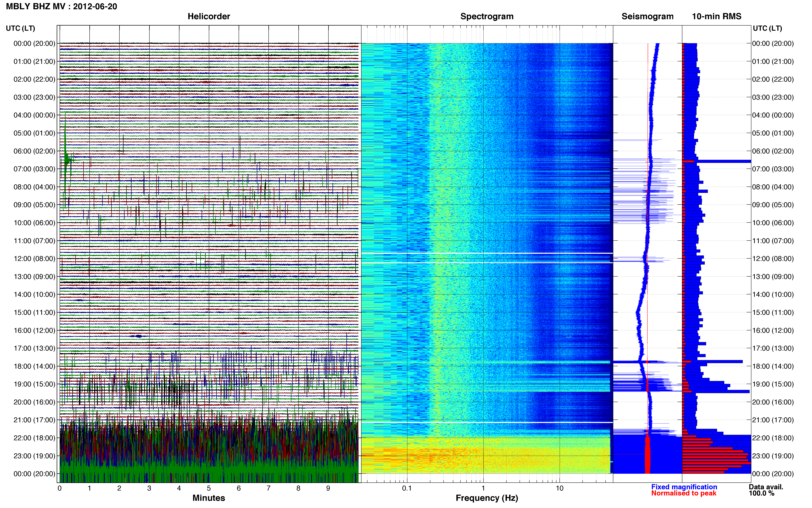The image size is (812, 508).
Task: Click the '0.1' frequency tick label
Action: click(x=407, y=488)
